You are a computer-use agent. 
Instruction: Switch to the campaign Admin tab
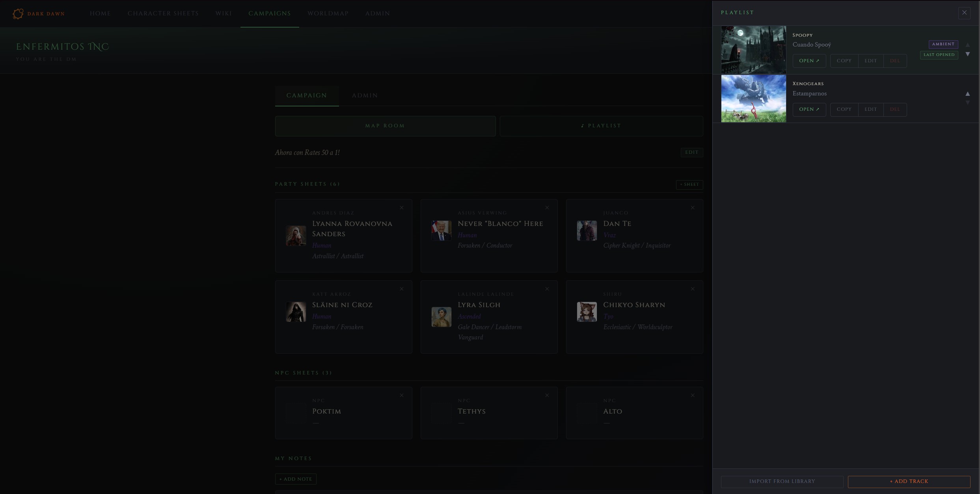coord(365,95)
